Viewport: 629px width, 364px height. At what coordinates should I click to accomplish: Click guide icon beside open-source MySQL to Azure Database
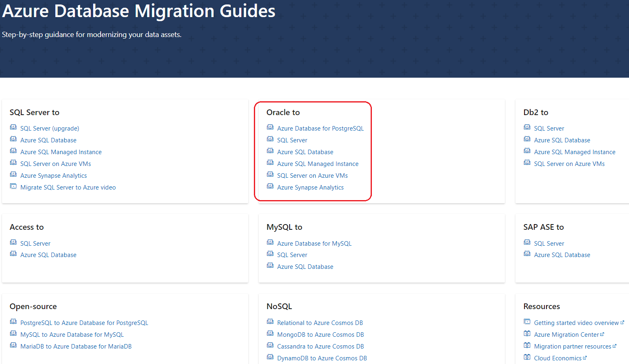tap(13, 333)
